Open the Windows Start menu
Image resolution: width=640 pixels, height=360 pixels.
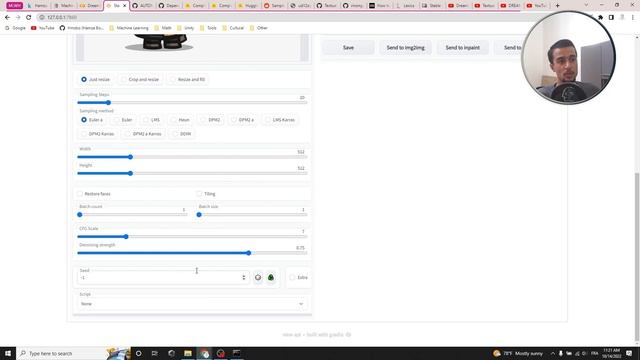pos(8,353)
